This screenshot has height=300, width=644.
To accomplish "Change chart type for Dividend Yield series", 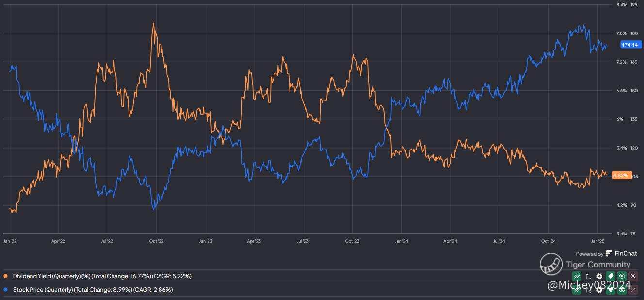I will click(x=577, y=276).
